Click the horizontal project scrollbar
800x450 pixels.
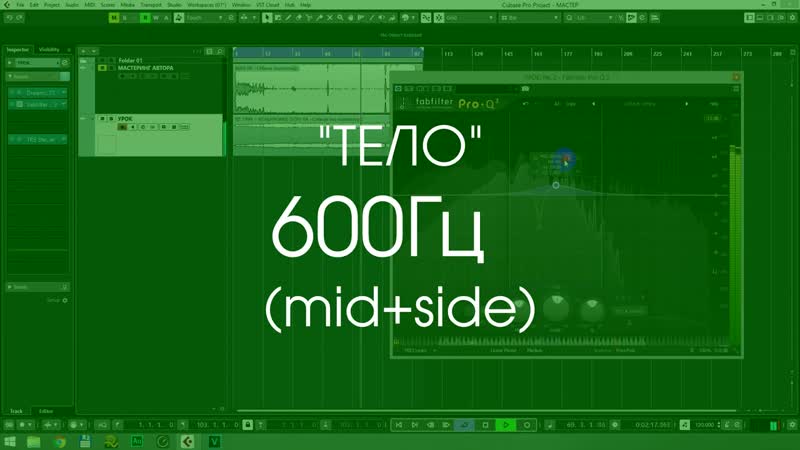click(x=486, y=410)
